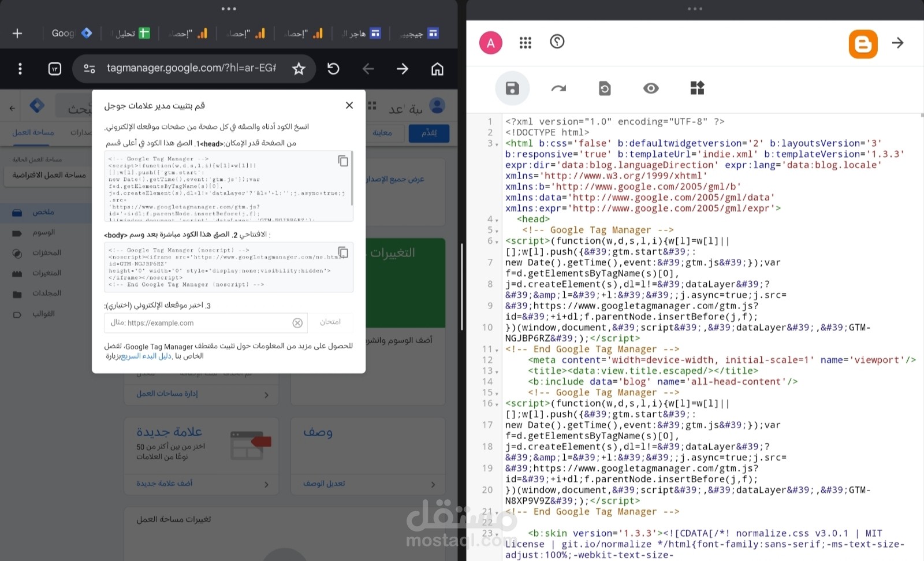Open ملخص overview in sidebar

pyautogui.click(x=43, y=212)
